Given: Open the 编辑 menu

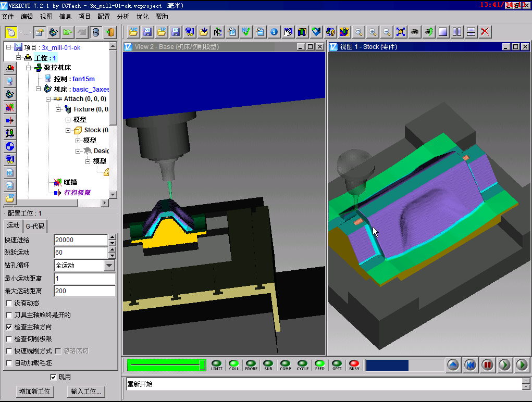Looking at the screenshot, I should (27, 17).
